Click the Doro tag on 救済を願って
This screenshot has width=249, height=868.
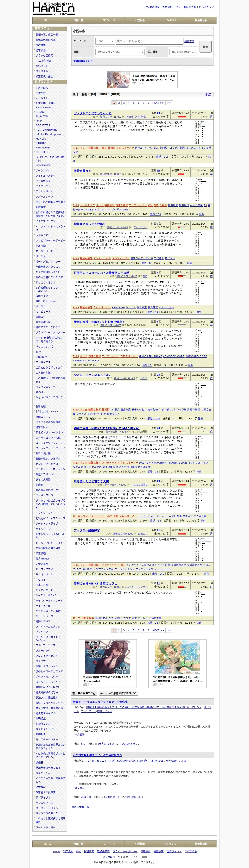pos(125,209)
